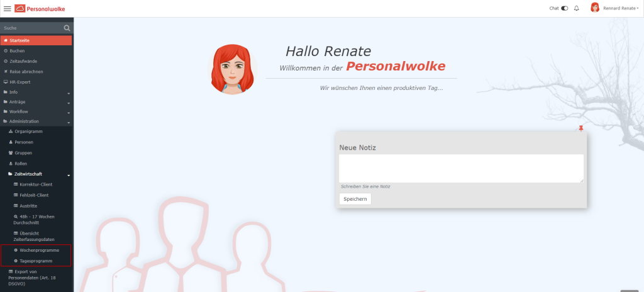Open 48h - 17 Wochen Durchschnitt

tap(34, 219)
